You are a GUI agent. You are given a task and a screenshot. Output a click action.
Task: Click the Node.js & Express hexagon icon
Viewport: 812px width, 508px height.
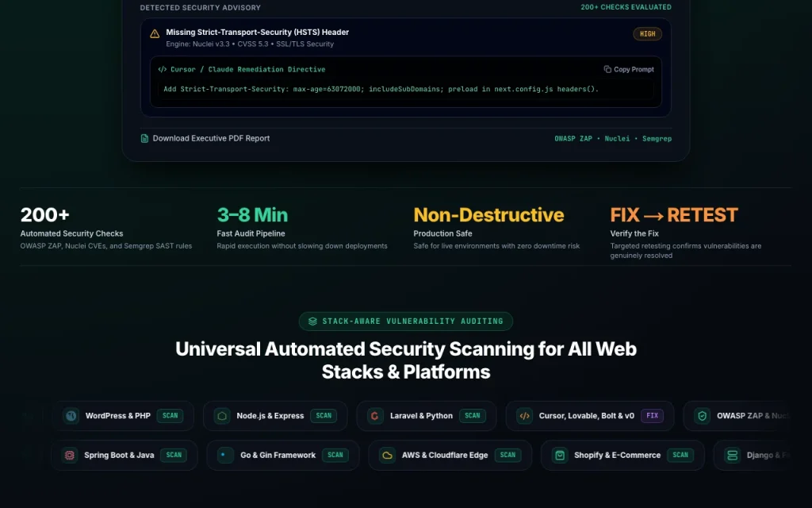(222, 416)
